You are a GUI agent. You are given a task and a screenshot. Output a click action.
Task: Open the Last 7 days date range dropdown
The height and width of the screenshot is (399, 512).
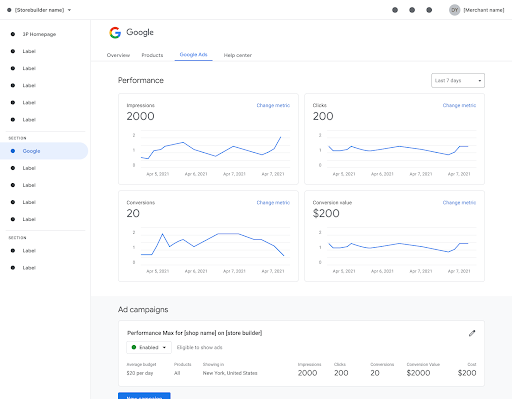tap(458, 81)
